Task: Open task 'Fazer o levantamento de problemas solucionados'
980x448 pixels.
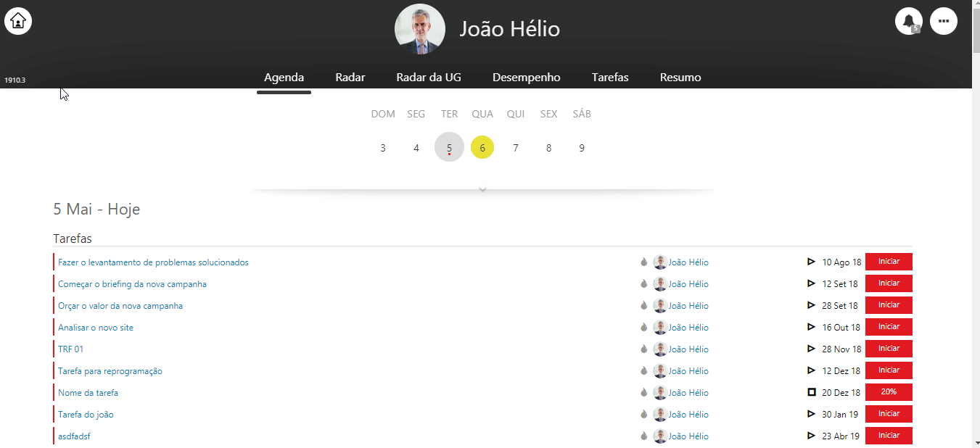Action: 153,262
